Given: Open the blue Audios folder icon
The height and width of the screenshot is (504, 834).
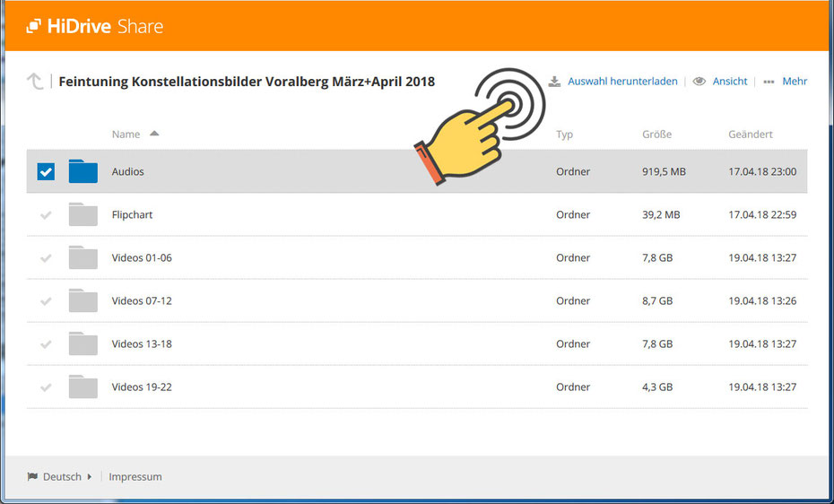Looking at the screenshot, I should 83,171.
